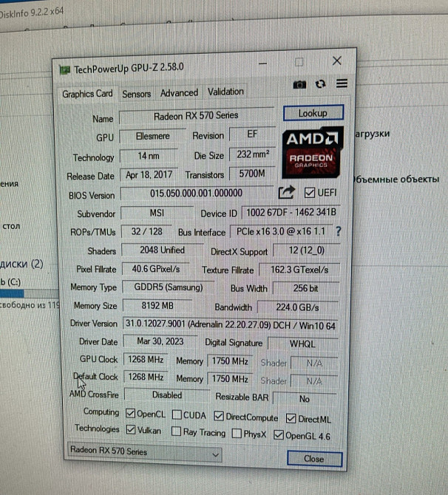Click the Bus Interface value PCIe x16 3.0
The height and width of the screenshot is (495, 448).
coord(281,231)
